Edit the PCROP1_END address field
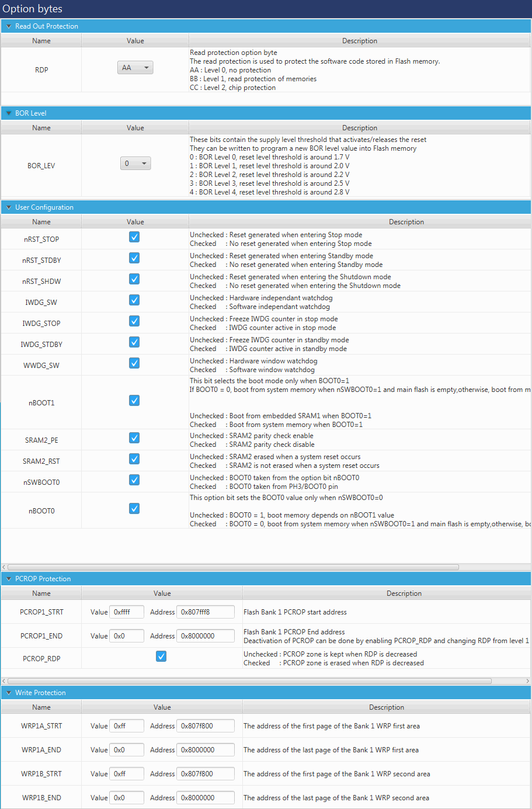 click(206, 636)
